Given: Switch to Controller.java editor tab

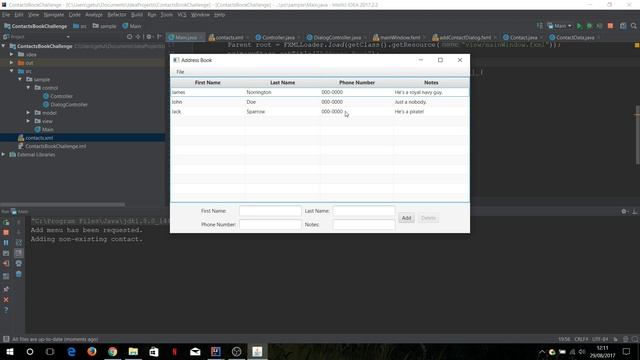Looking at the screenshot, I should coord(275,37).
